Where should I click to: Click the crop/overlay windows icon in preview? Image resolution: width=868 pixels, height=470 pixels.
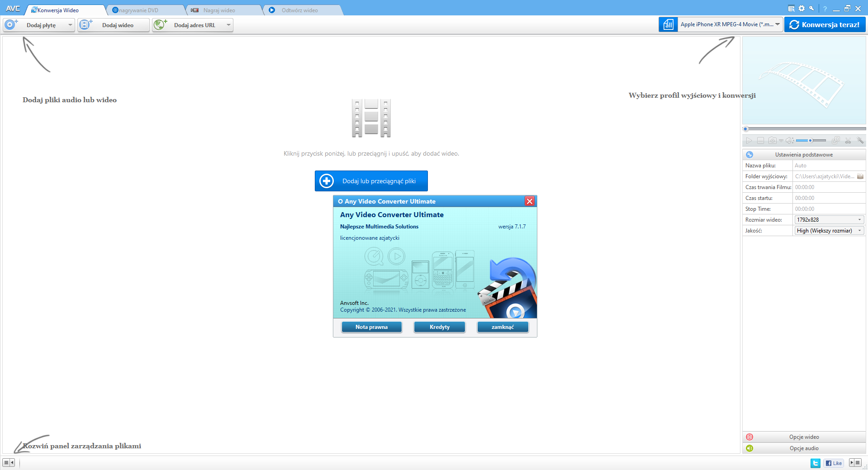(x=836, y=141)
